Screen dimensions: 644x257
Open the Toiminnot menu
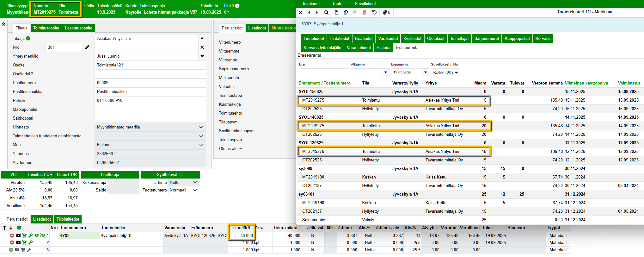pos(311,4)
